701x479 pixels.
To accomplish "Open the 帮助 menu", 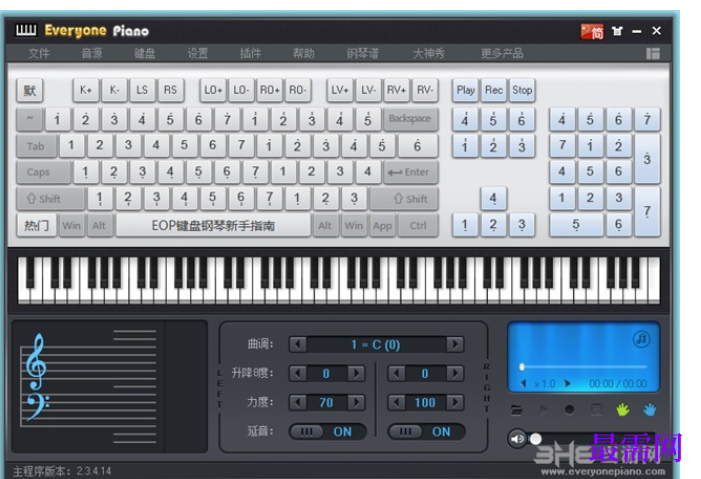I will click(x=304, y=54).
